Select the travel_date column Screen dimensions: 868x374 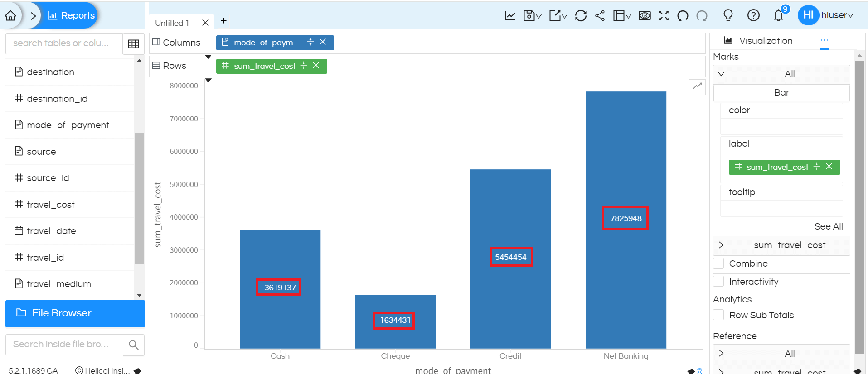pyautogui.click(x=70, y=231)
